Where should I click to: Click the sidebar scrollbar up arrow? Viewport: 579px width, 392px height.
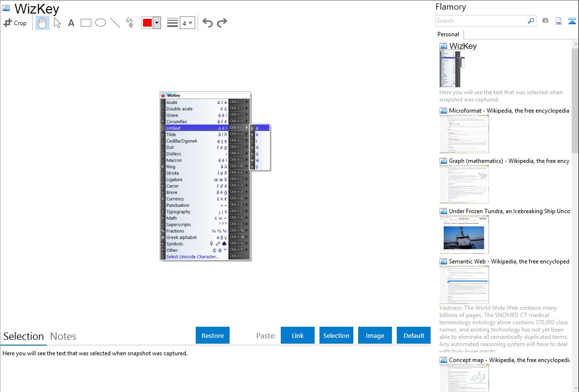(575, 44)
